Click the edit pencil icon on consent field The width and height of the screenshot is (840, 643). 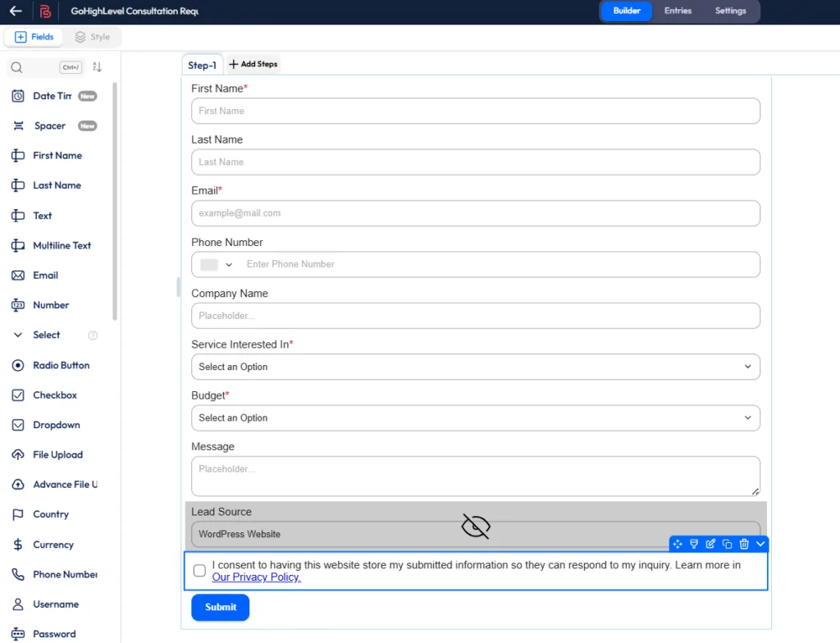pyautogui.click(x=711, y=544)
